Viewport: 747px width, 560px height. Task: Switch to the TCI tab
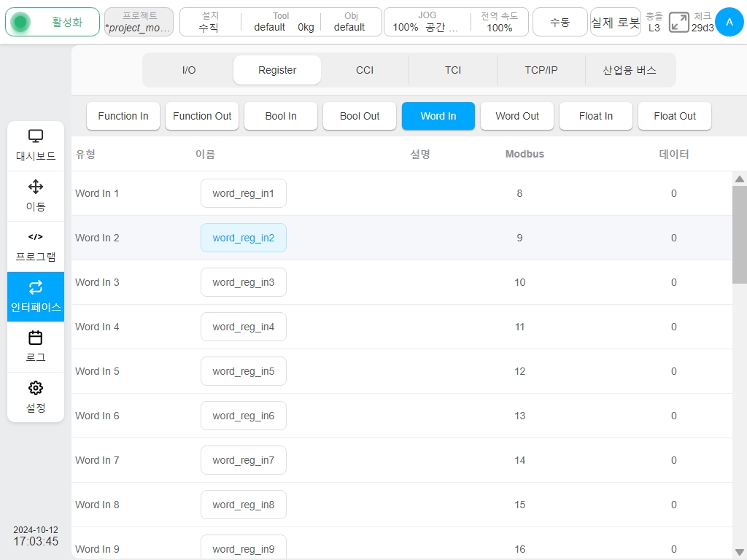(453, 70)
